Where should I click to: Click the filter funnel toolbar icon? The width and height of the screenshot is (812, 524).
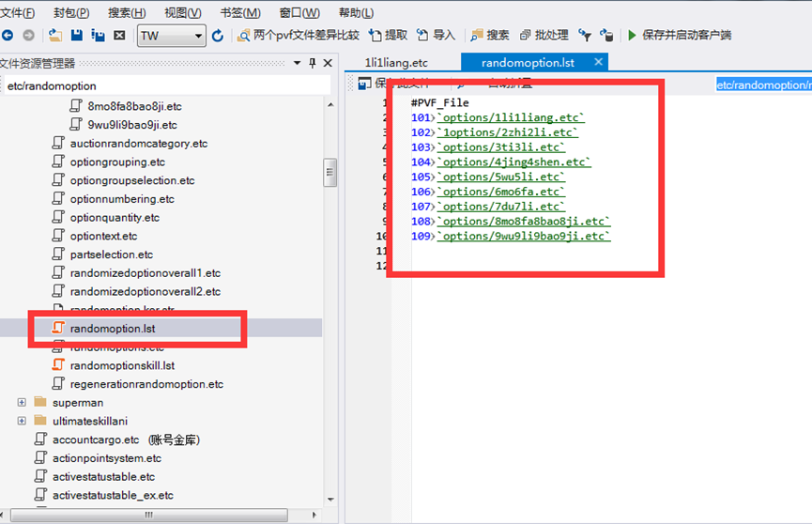tap(584, 36)
